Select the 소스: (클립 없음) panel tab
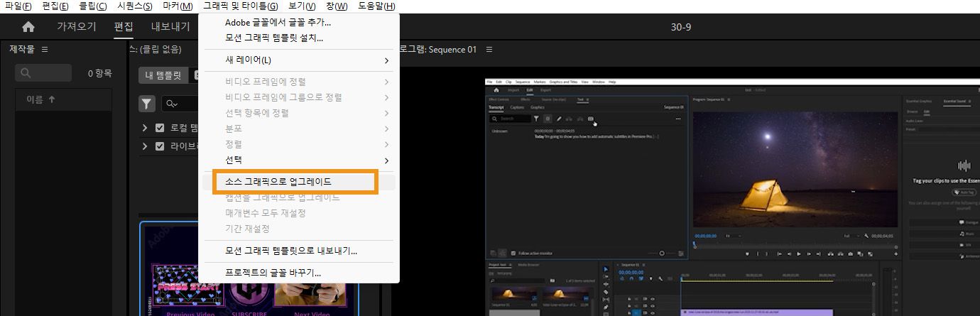The height and width of the screenshot is (316, 980). tap(156, 50)
